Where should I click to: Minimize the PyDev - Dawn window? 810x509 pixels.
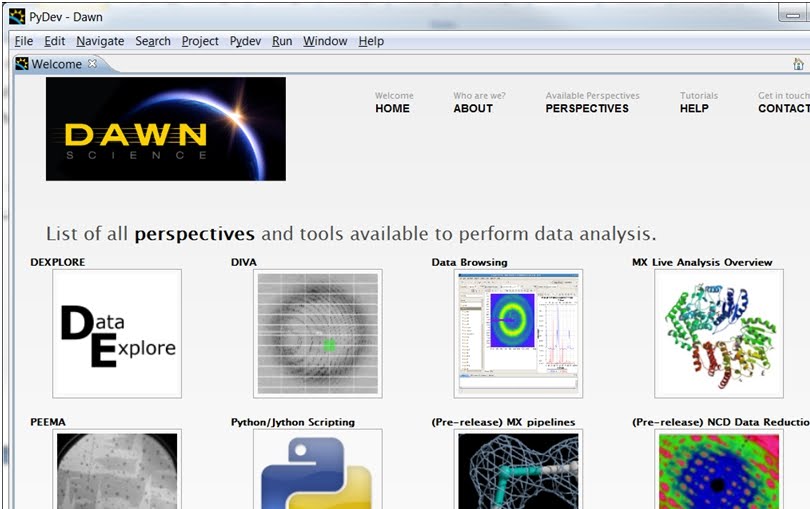(x=793, y=16)
